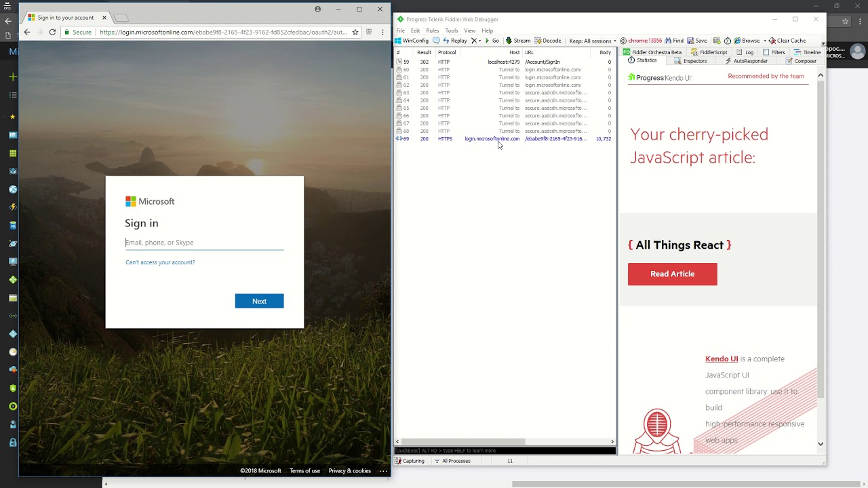Toggle Stream mode in Fiddler toolbar
This screenshot has height=488, width=868.
coord(518,41)
